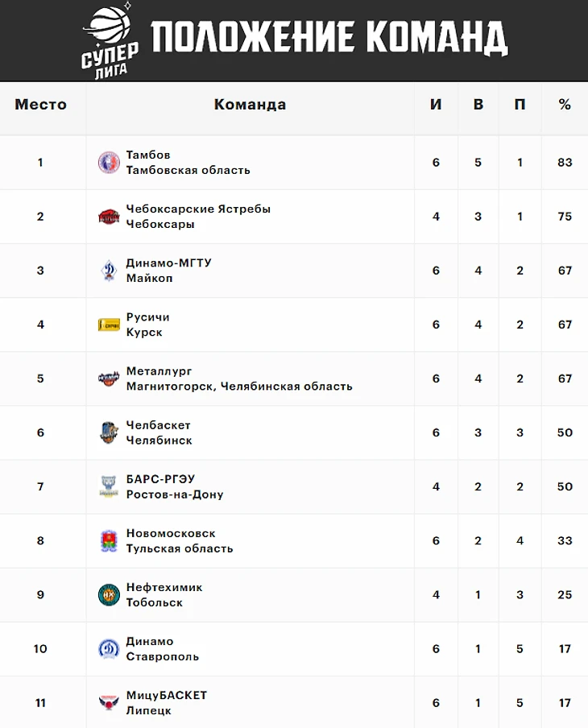Click the Суперлига basketball logo

tap(110, 39)
